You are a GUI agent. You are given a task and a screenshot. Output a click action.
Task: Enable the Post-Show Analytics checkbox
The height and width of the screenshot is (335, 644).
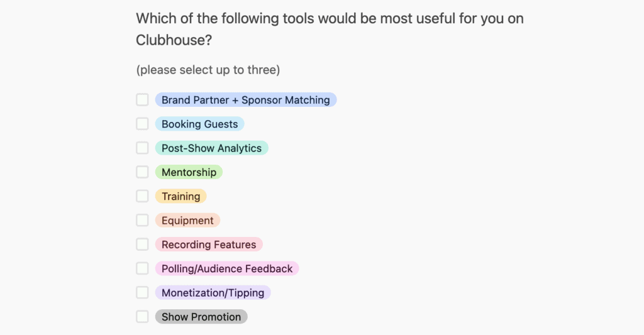click(142, 148)
